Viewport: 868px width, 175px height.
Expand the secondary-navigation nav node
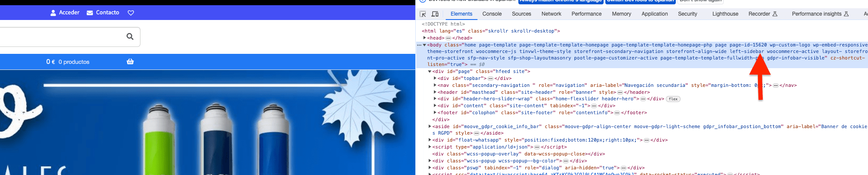[x=435, y=85]
